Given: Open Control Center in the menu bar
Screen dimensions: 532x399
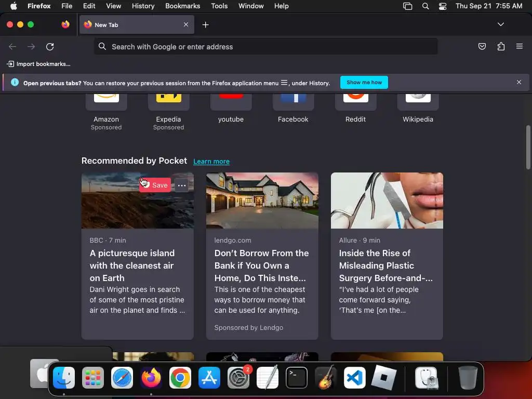Looking at the screenshot, I should click(443, 6).
